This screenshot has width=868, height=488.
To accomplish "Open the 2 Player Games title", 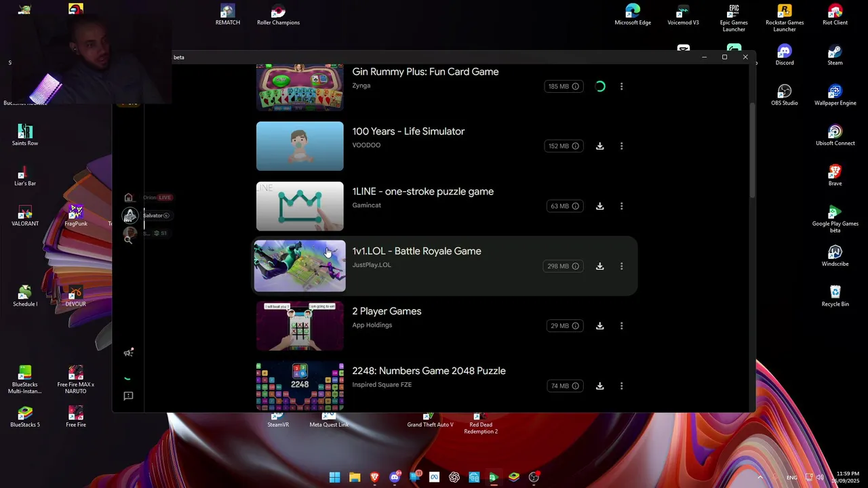I will (x=387, y=311).
